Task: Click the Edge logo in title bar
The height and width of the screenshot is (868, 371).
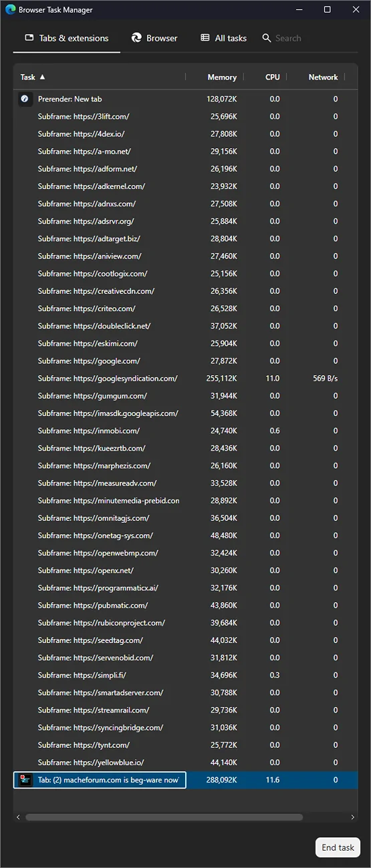Action: click(x=11, y=10)
